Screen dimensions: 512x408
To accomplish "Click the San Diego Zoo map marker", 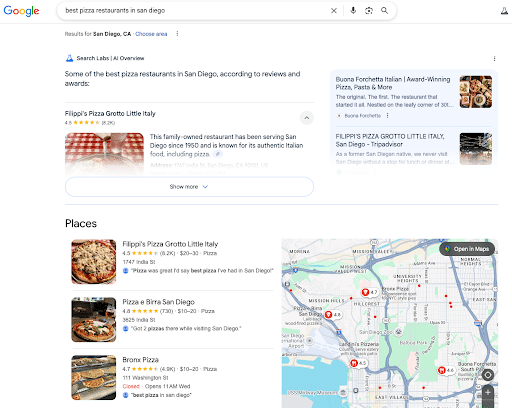I will coord(398,332).
